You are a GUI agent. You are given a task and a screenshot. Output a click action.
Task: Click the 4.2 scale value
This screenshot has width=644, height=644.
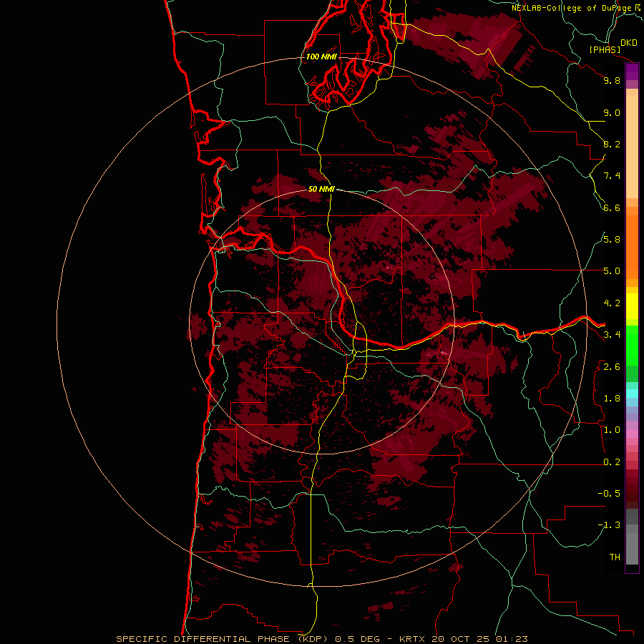click(x=612, y=303)
